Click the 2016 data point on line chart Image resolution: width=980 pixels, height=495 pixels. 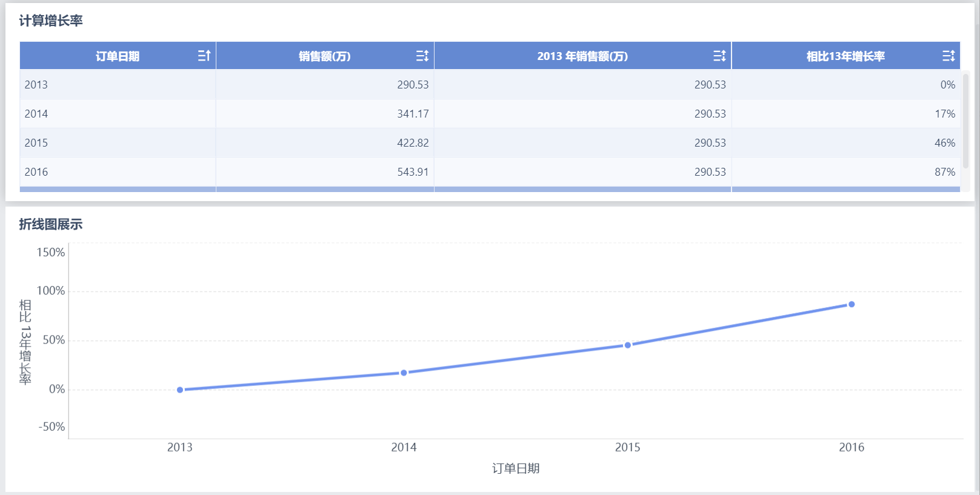coord(852,304)
